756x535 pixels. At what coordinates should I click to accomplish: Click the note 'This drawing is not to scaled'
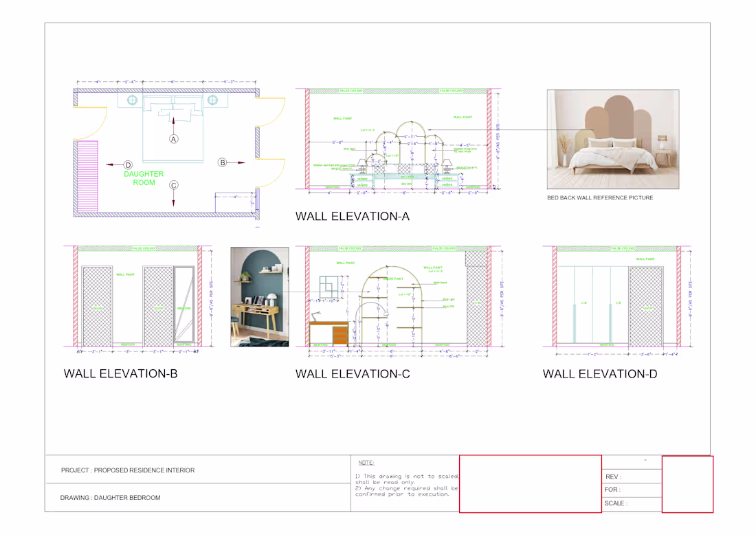pyautogui.click(x=406, y=479)
